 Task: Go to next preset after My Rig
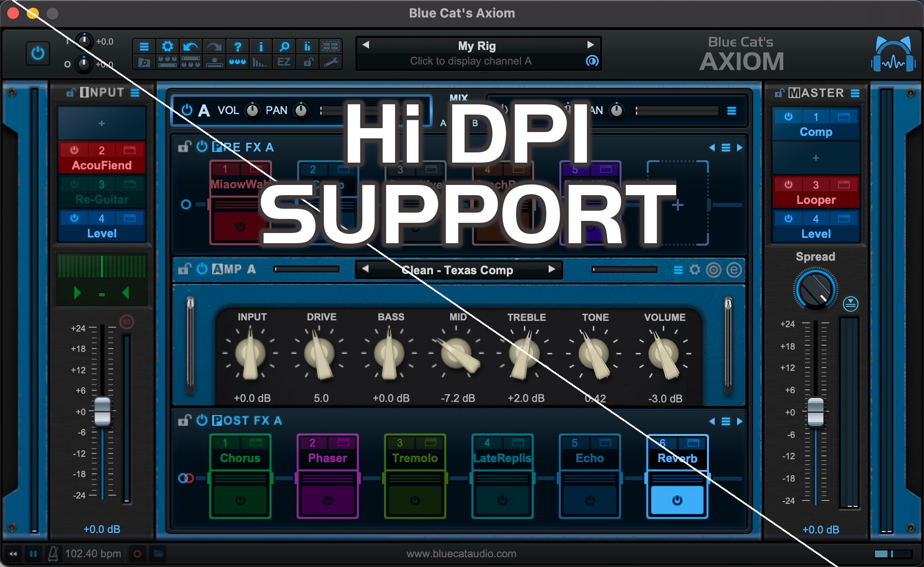(x=590, y=45)
